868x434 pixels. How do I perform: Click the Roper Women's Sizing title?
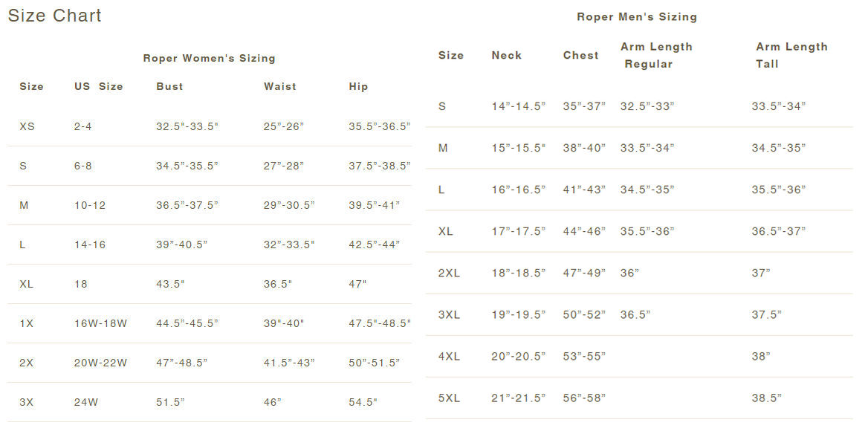point(209,58)
